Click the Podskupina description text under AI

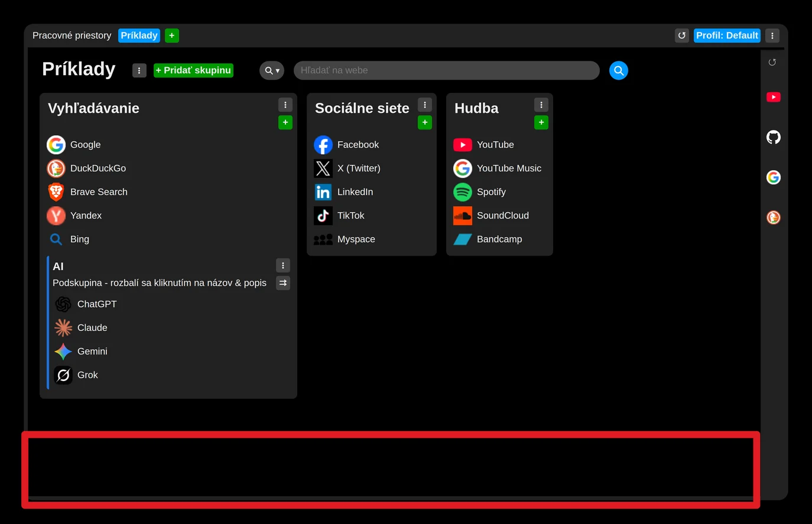click(x=160, y=283)
